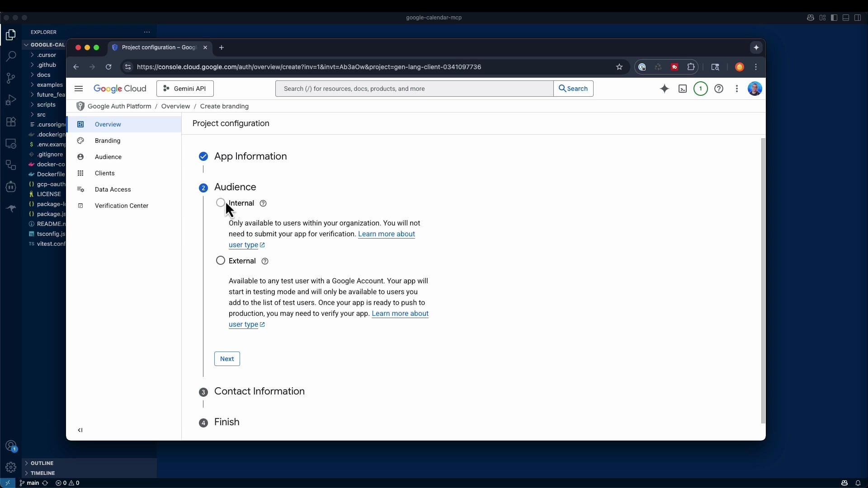Open the VS Code notifications bell
This screenshot has height=488, width=868.
(x=858, y=483)
